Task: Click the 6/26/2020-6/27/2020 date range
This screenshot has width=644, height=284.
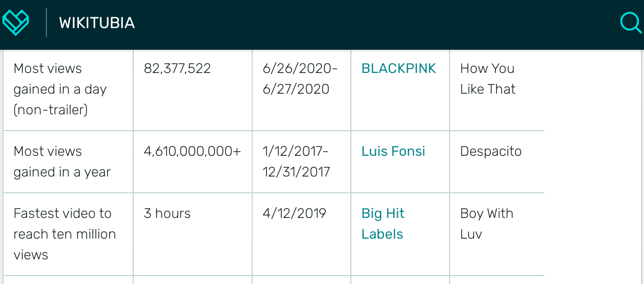Action: coord(300,79)
